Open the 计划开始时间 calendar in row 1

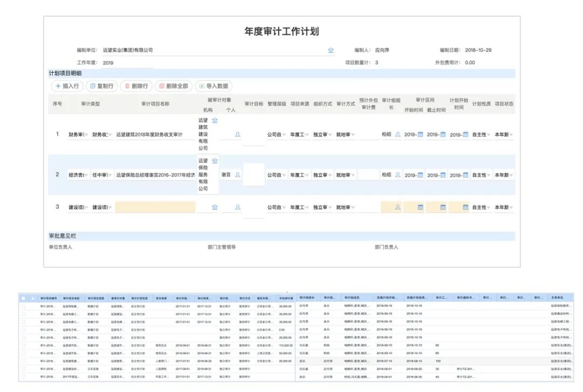point(465,134)
